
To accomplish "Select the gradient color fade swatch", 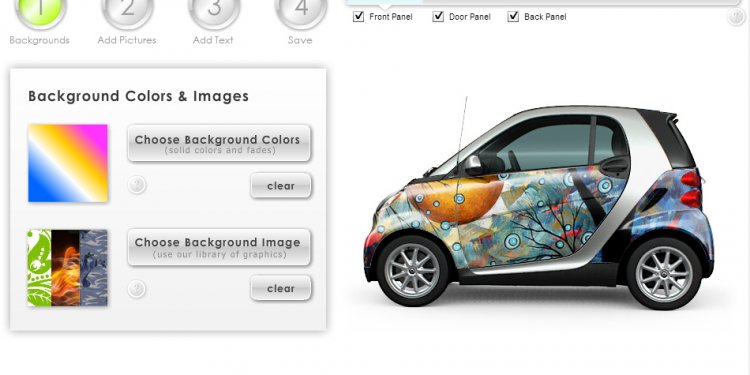I will pos(68,163).
